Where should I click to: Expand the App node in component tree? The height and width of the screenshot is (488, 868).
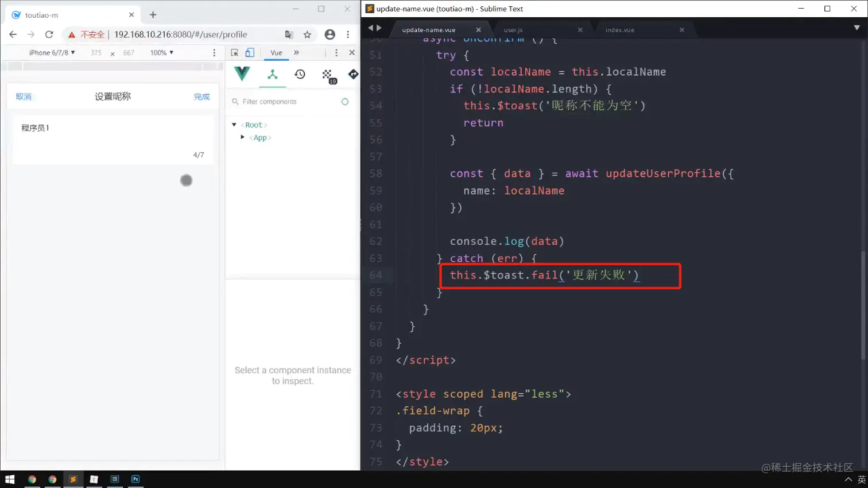pos(243,138)
